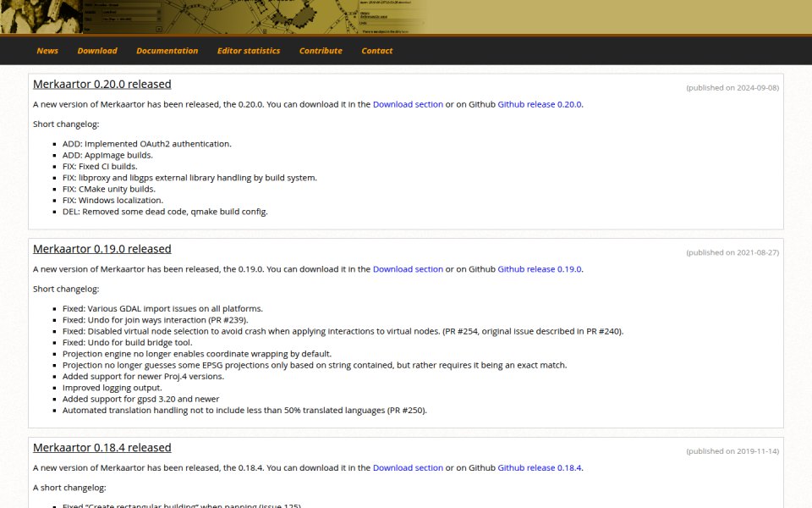Click 'Download section' link in the 0.20.0 announcement
Viewport: 812px width, 508px height.
(x=408, y=104)
